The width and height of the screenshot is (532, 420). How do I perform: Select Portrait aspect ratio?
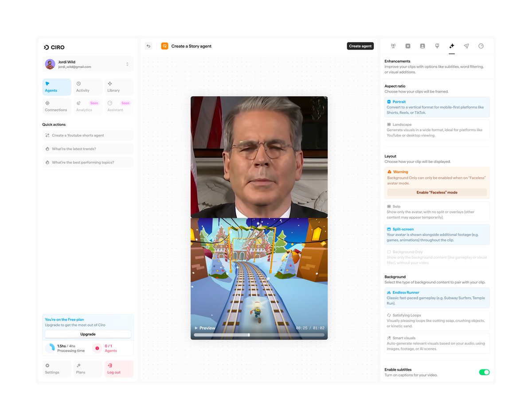[437, 107]
